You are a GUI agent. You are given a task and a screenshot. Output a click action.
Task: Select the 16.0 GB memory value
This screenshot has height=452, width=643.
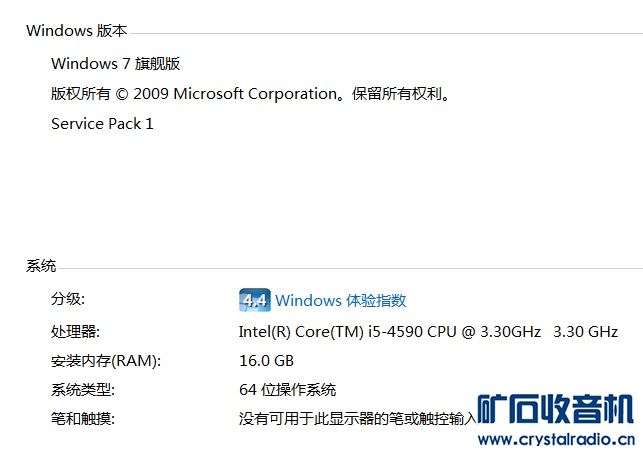(x=266, y=361)
